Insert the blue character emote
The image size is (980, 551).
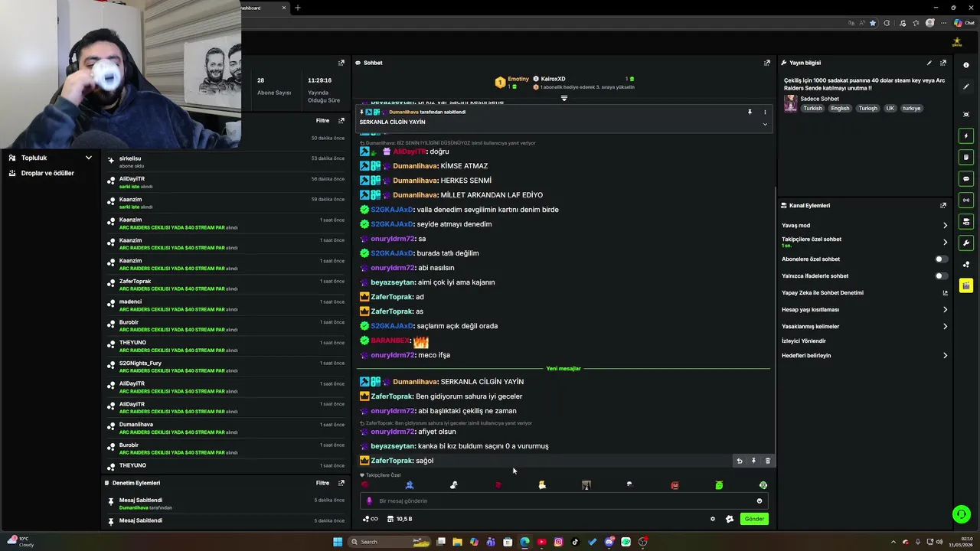pos(410,485)
